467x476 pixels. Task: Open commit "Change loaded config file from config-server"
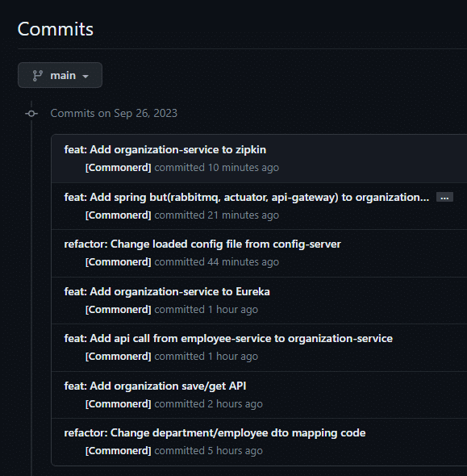click(202, 244)
